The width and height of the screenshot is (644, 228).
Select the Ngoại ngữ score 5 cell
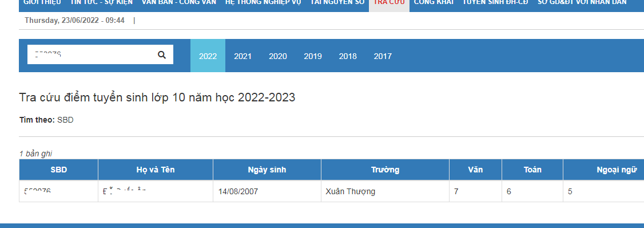604,191
